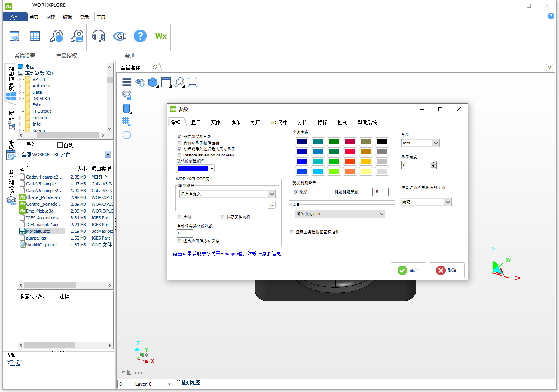Open the mm units dropdown

420,143
